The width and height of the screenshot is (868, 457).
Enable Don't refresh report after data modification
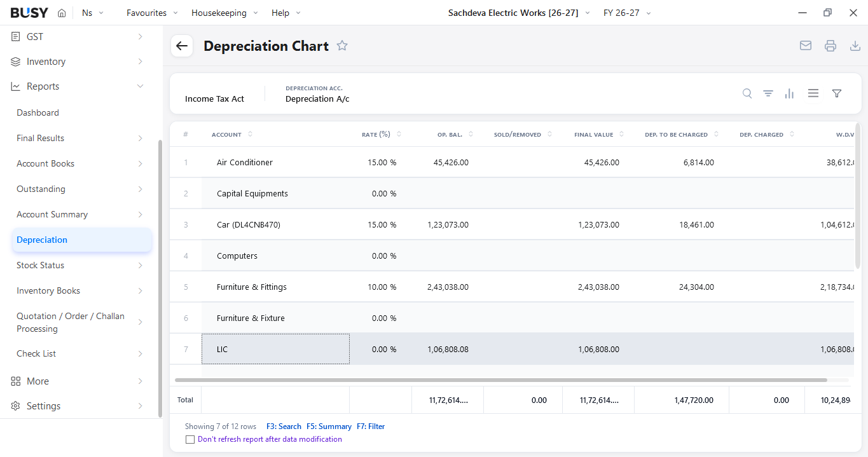(x=189, y=439)
